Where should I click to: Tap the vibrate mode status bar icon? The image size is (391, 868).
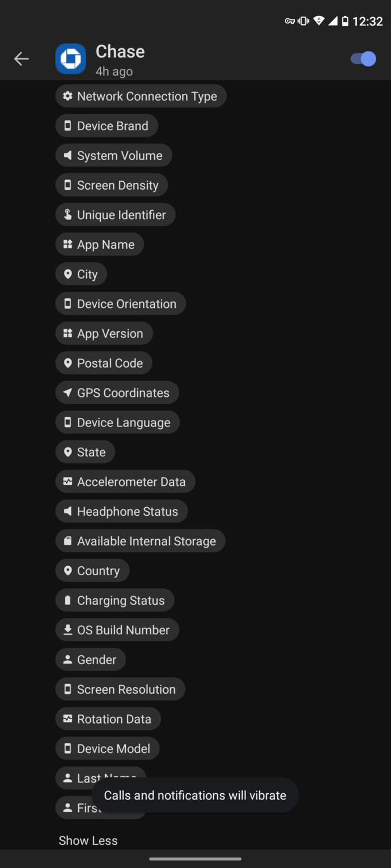(x=304, y=22)
